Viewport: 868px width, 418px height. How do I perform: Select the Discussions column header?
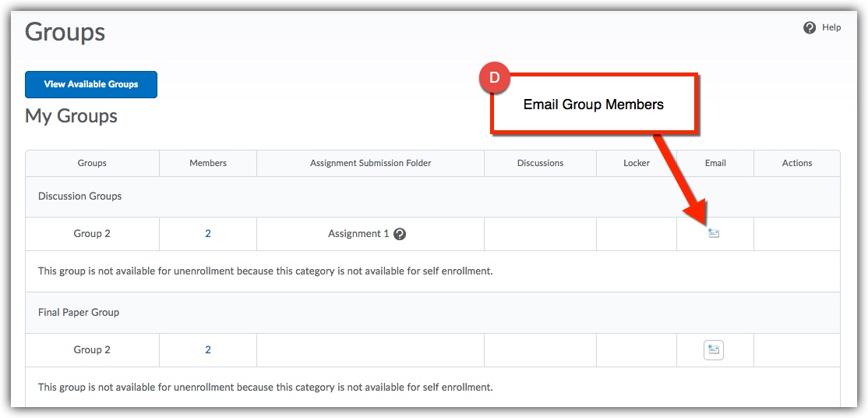coord(540,163)
